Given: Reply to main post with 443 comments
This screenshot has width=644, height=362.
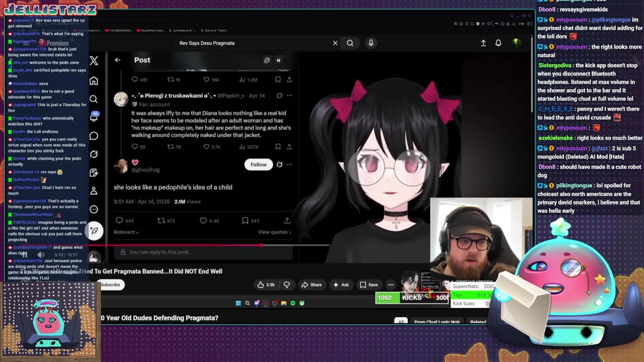Looking at the screenshot, I should [124, 221].
